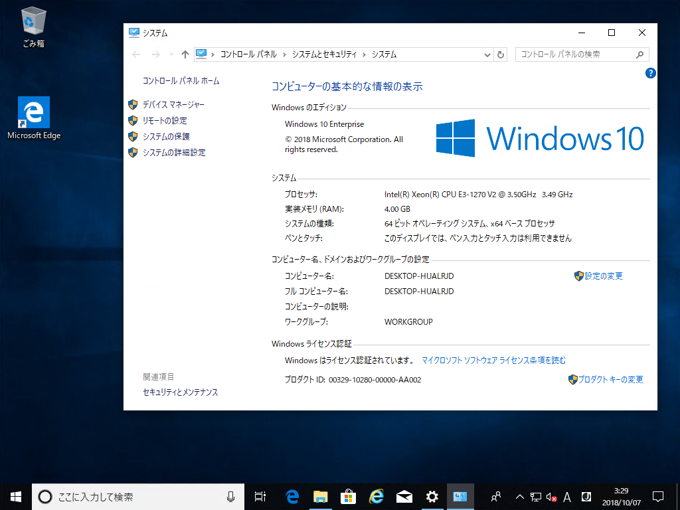This screenshot has width=680, height=510.
Task: Click the muted volume icon in tray
Action: tap(551, 497)
